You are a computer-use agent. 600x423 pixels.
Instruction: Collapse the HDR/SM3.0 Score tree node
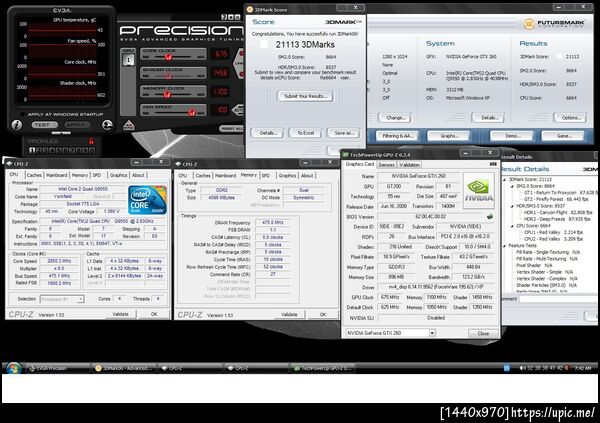click(x=513, y=206)
